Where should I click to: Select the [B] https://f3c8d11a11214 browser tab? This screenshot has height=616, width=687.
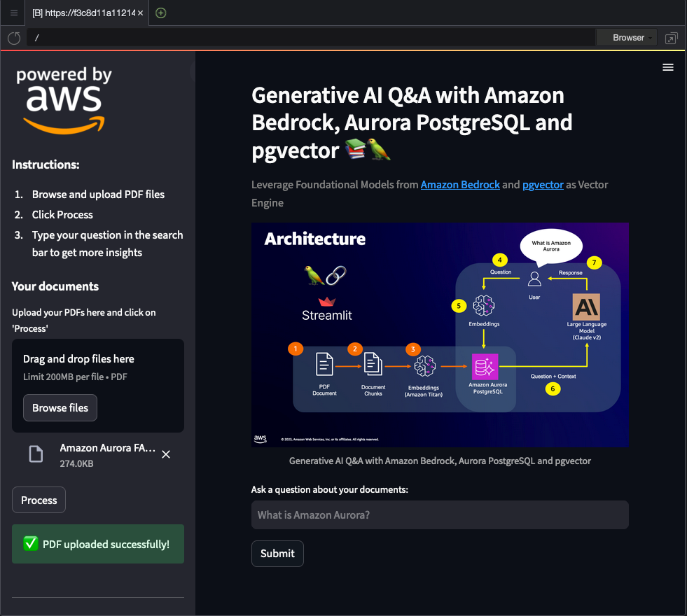pos(88,13)
